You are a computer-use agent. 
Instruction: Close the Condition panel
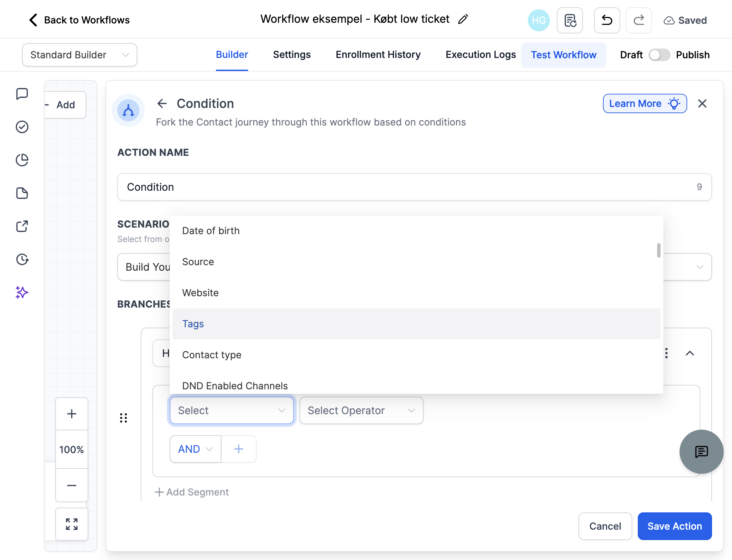[702, 103]
